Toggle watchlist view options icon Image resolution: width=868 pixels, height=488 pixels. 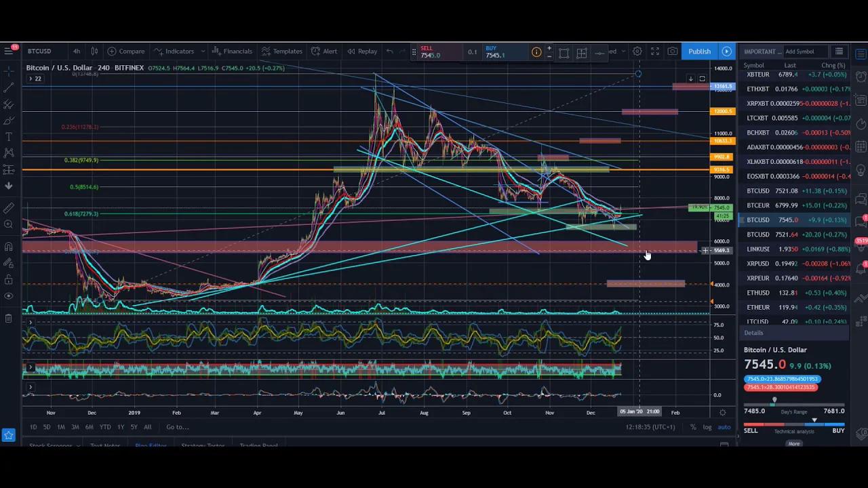click(x=839, y=52)
